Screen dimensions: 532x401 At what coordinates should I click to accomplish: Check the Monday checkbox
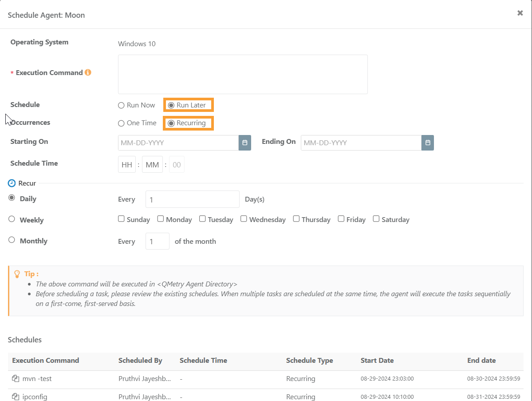point(160,218)
